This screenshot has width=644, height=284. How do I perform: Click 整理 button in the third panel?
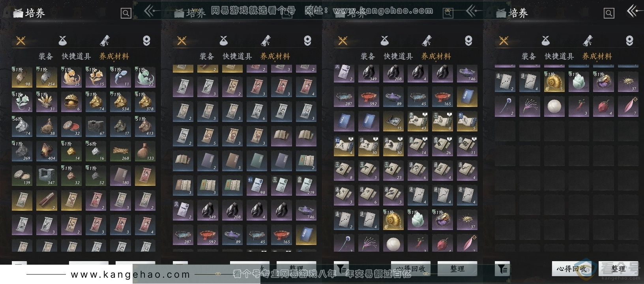coord(457,269)
